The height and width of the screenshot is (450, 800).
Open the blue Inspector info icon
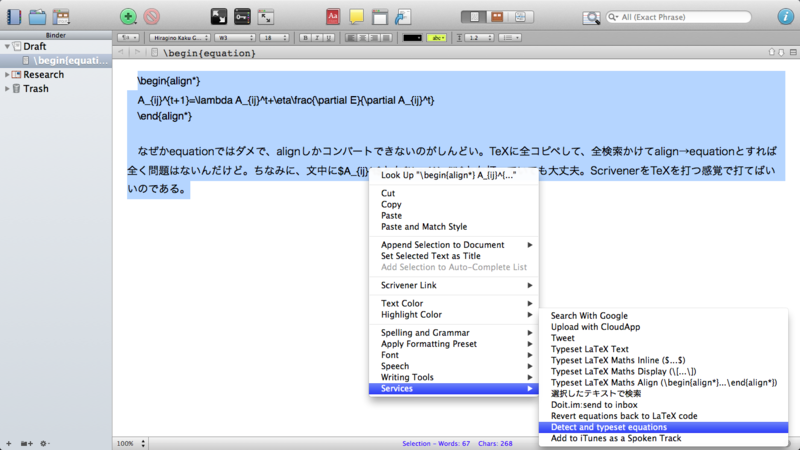(785, 17)
